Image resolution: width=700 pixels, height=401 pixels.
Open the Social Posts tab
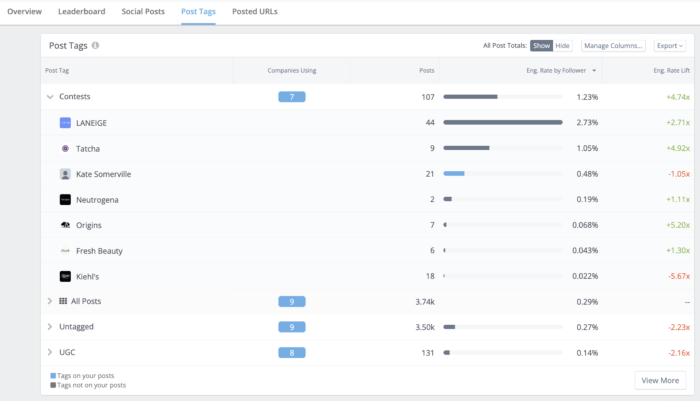tap(143, 12)
